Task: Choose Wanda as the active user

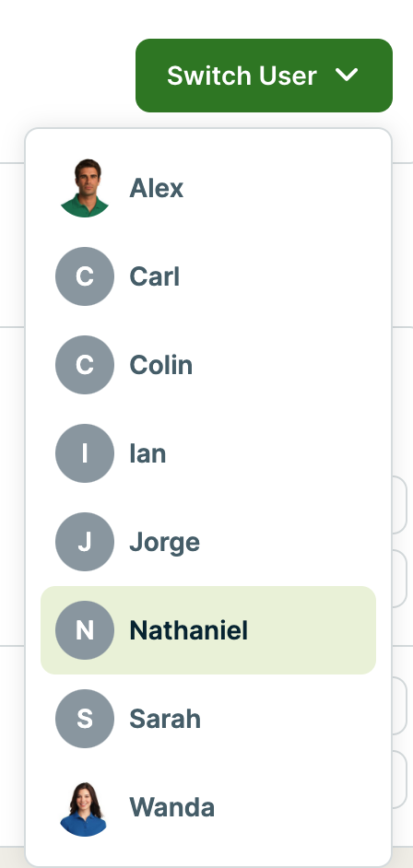Action: [x=208, y=807]
